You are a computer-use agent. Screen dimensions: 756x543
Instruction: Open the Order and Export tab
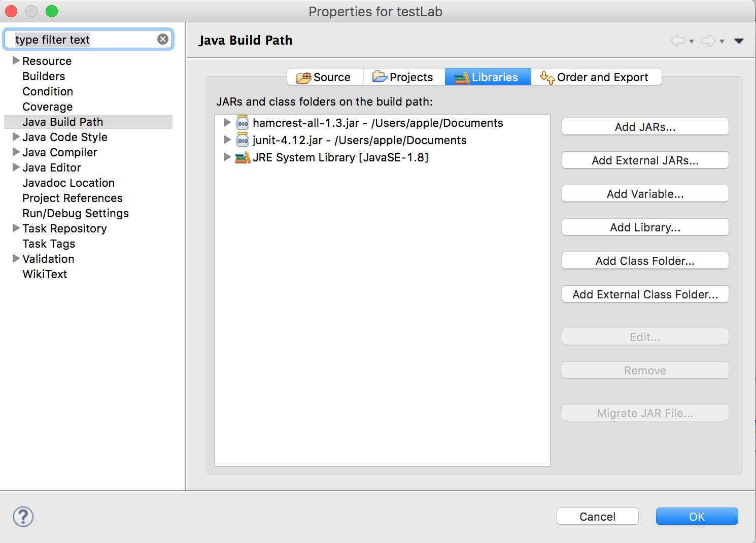click(596, 77)
